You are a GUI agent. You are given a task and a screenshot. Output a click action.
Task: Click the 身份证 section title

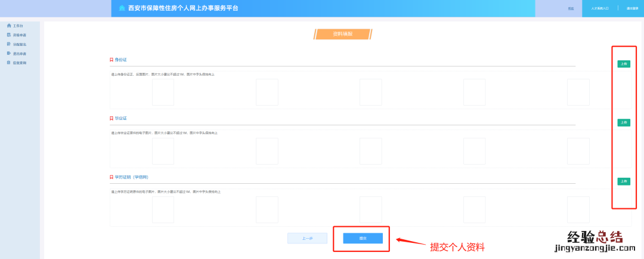tap(120, 60)
